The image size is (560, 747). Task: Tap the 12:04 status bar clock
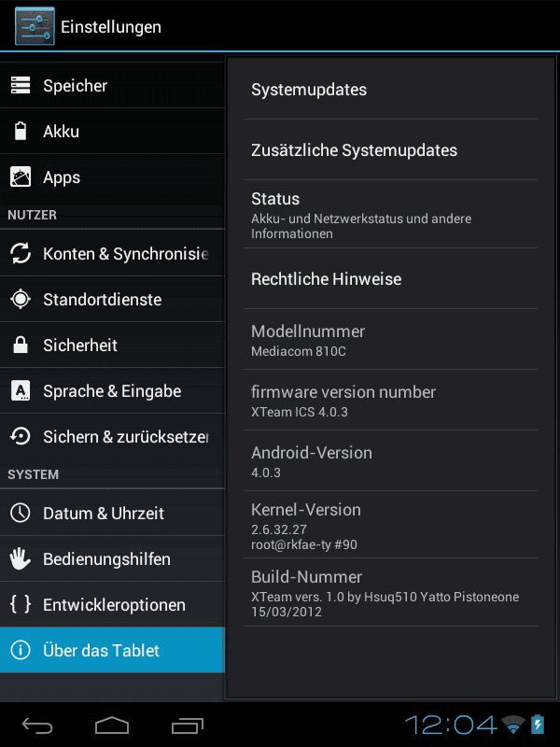pos(451,726)
